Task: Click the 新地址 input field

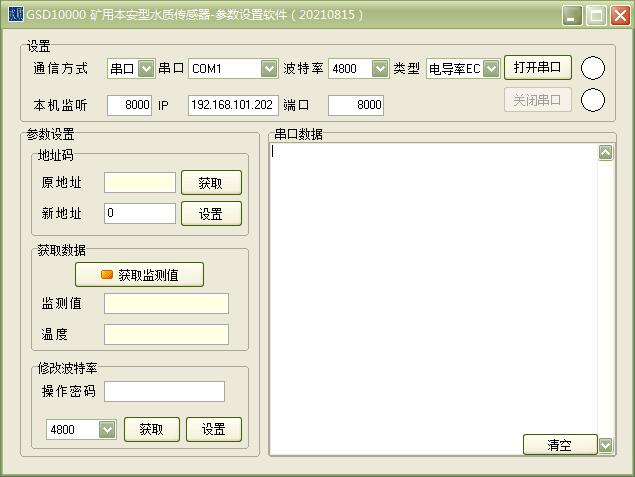Action: (x=140, y=213)
